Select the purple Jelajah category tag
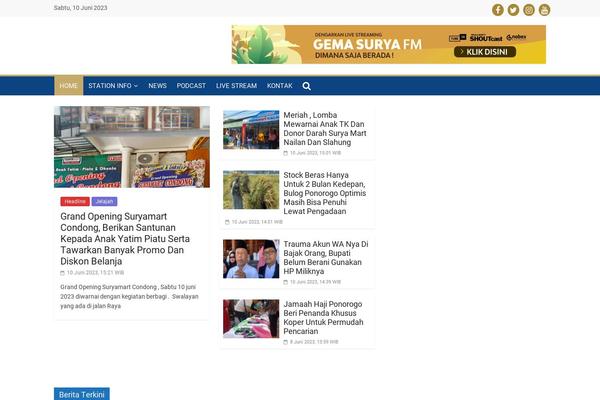Screen dimensions: 600x400 (104, 201)
